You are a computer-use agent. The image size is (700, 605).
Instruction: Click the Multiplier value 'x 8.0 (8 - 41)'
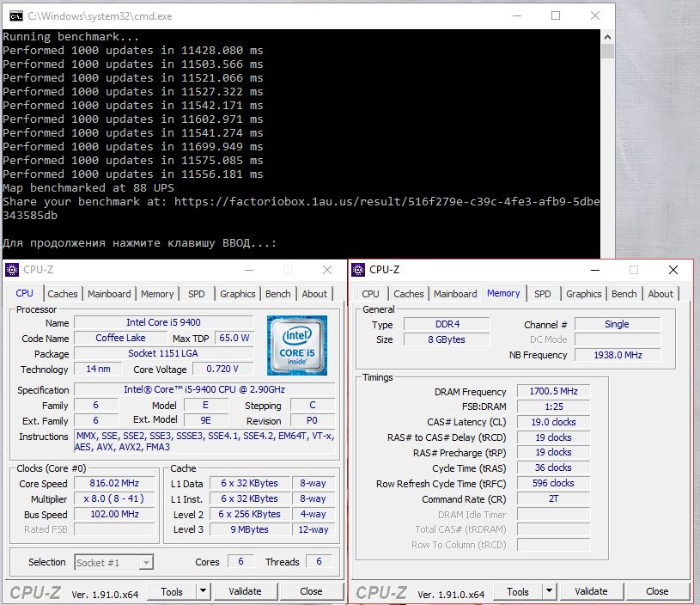pos(114,498)
